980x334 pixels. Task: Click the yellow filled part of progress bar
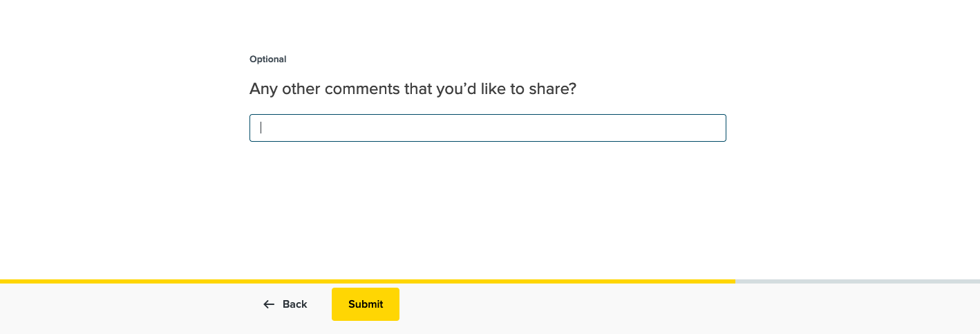[x=366, y=281]
